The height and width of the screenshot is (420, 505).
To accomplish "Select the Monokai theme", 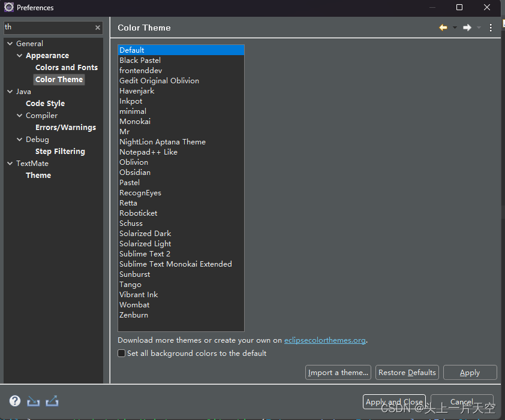I will coord(181,122).
